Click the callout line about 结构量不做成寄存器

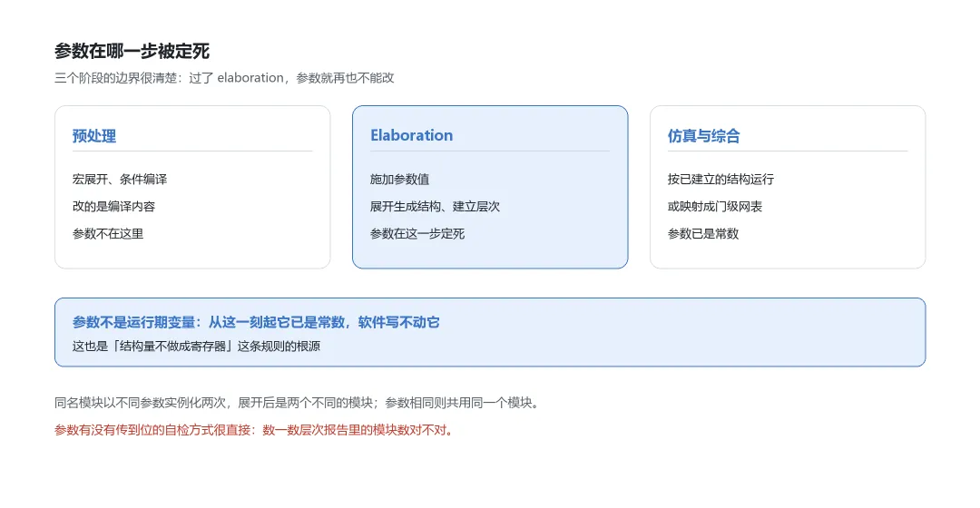click(x=196, y=347)
